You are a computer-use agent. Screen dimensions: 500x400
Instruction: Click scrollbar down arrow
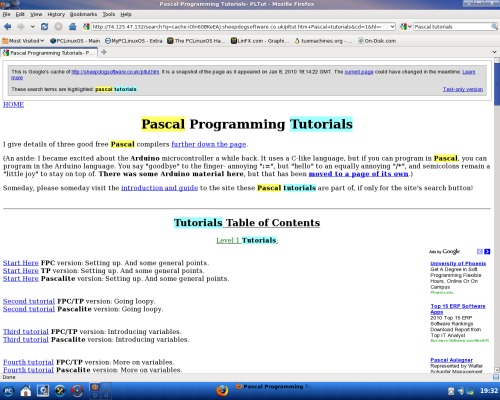click(497, 370)
